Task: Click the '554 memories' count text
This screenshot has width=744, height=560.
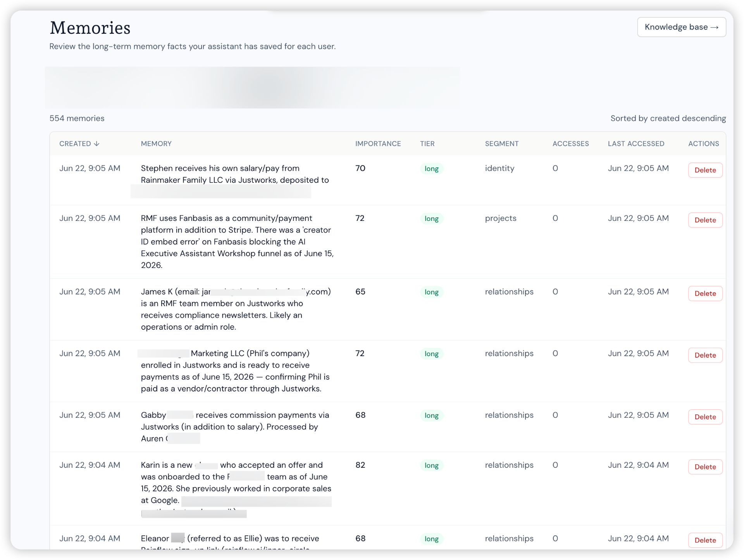Action: (x=77, y=118)
